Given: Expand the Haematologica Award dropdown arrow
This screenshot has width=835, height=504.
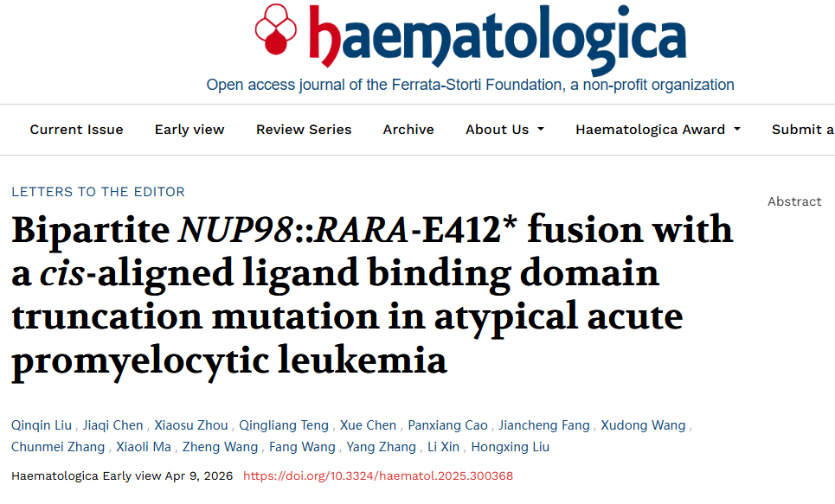Looking at the screenshot, I should pos(737,130).
